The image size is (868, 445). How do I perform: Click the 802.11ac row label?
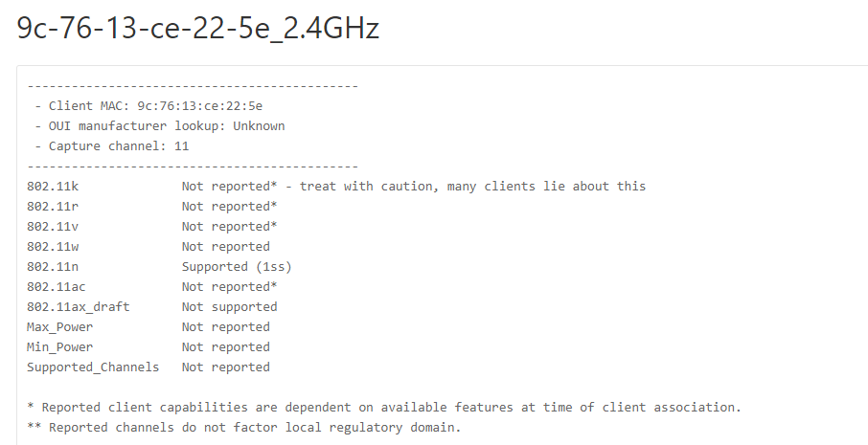click(56, 287)
